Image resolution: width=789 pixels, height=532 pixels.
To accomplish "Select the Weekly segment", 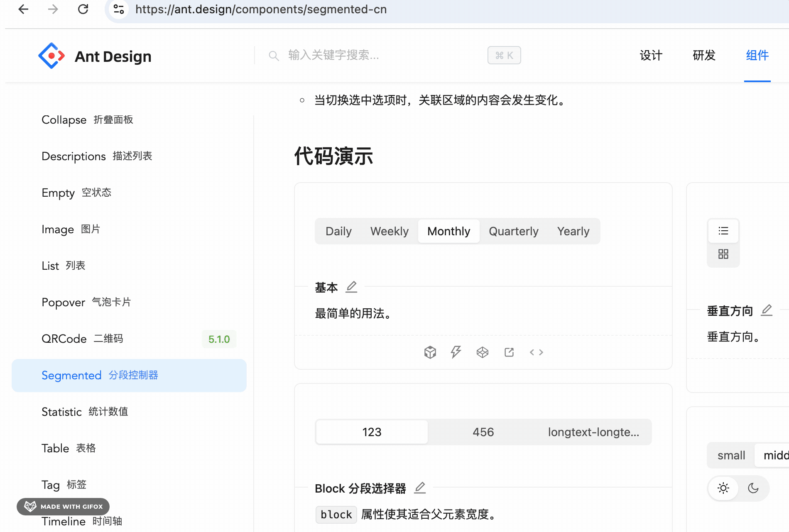I will [390, 231].
